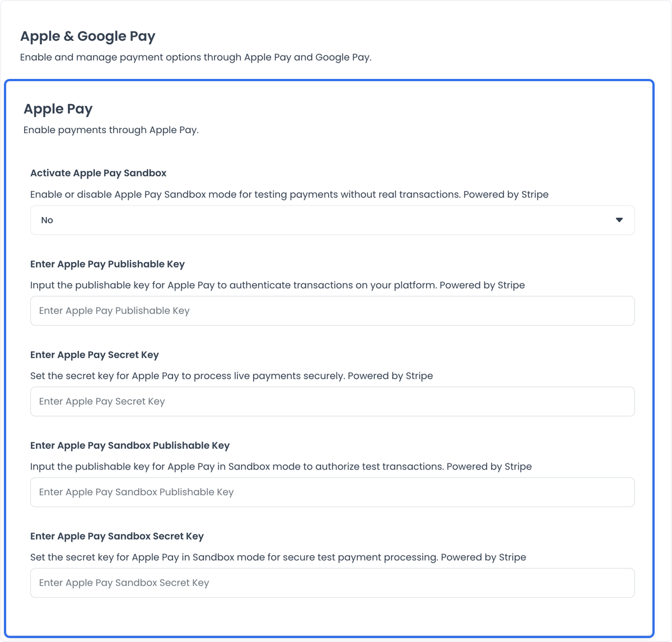Select the Apple Pay Sandbox Publishable Key field

click(332, 492)
